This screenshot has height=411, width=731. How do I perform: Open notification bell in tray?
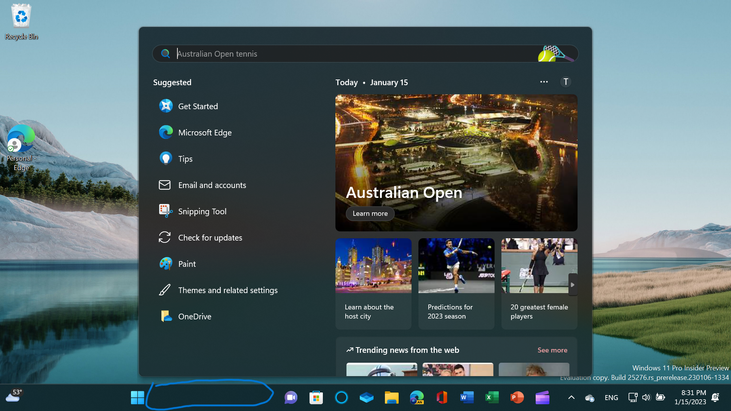716,397
